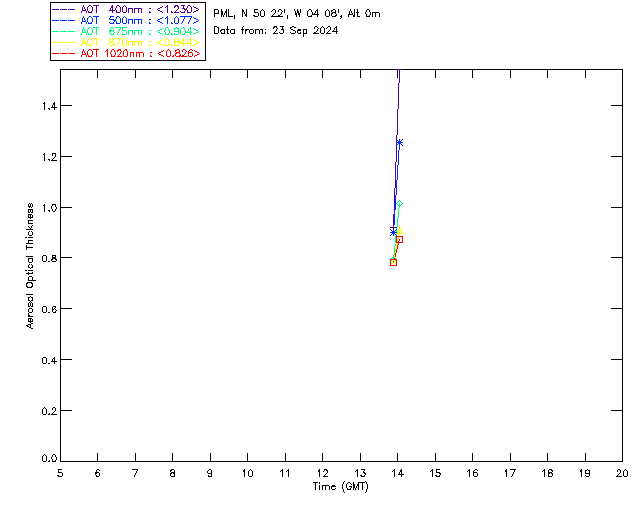Click x-axis hour label 19
640x512 pixels.
pos(585,473)
